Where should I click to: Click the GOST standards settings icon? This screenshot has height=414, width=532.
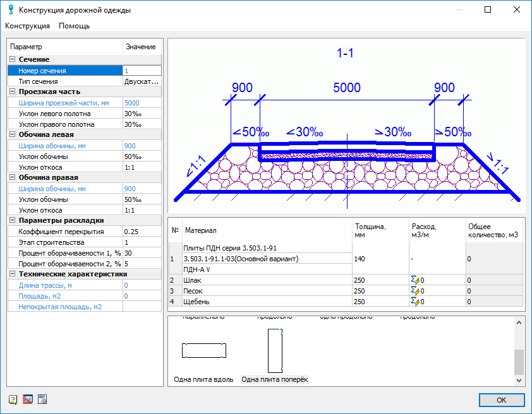coord(42,399)
